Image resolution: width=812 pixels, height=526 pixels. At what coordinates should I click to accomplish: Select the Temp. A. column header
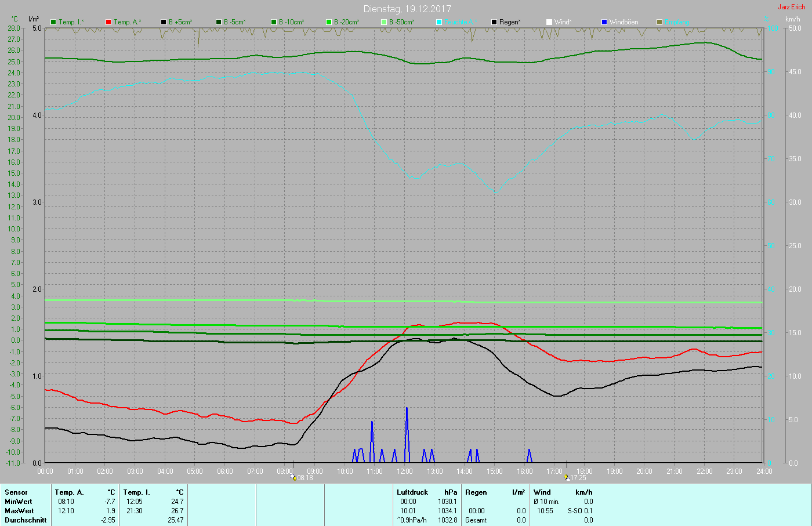point(69,492)
